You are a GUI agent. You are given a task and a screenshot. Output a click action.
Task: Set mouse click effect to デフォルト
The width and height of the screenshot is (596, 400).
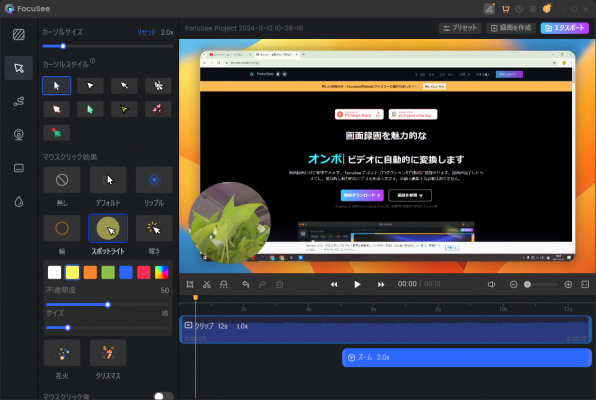click(108, 179)
